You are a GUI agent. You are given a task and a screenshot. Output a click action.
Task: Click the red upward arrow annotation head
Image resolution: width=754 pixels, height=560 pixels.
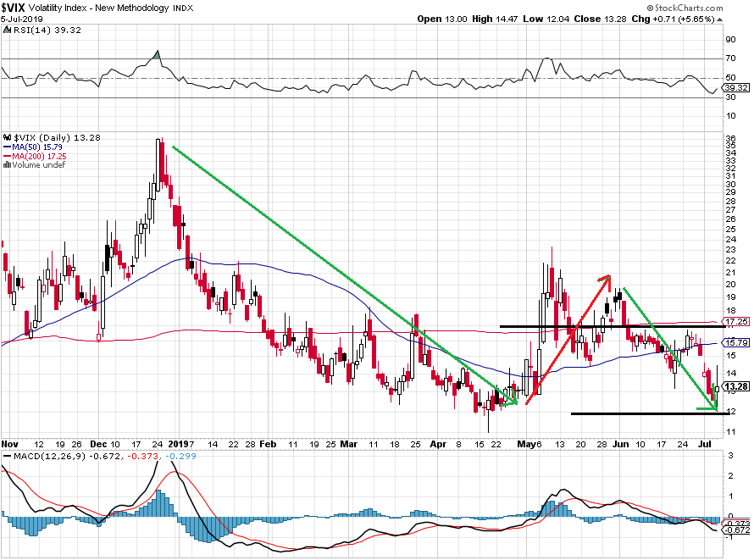tap(605, 278)
